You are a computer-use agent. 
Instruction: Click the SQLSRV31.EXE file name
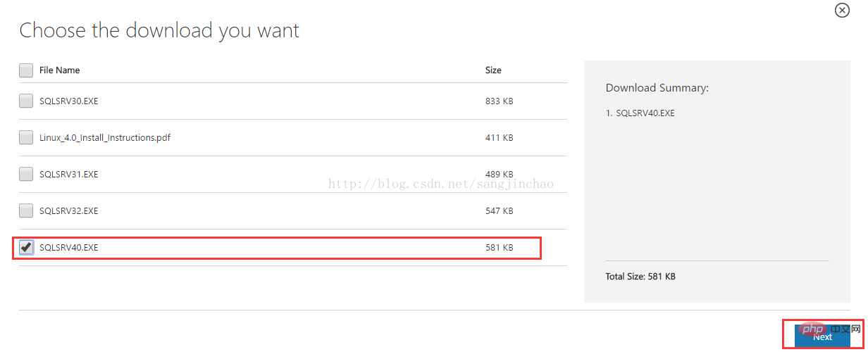tap(69, 174)
